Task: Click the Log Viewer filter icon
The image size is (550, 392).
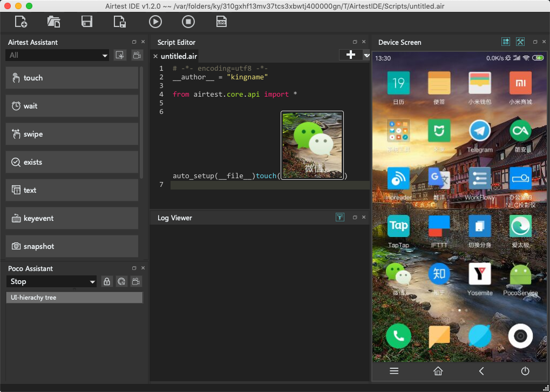Action: click(339, 218)
